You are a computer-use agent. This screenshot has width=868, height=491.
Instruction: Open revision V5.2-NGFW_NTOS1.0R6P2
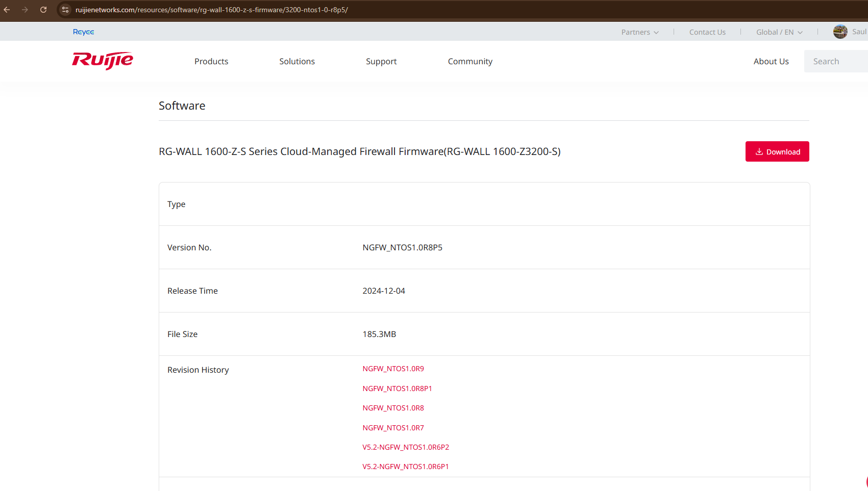pos(406,447)
